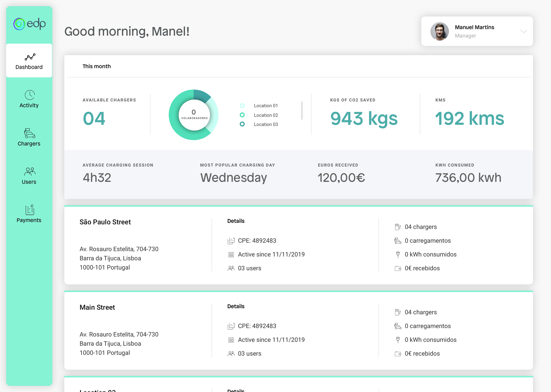Viewport: 551px width, 392px height.
Task: Click the Main Street CPE bill icon
Action: (231, 326)
